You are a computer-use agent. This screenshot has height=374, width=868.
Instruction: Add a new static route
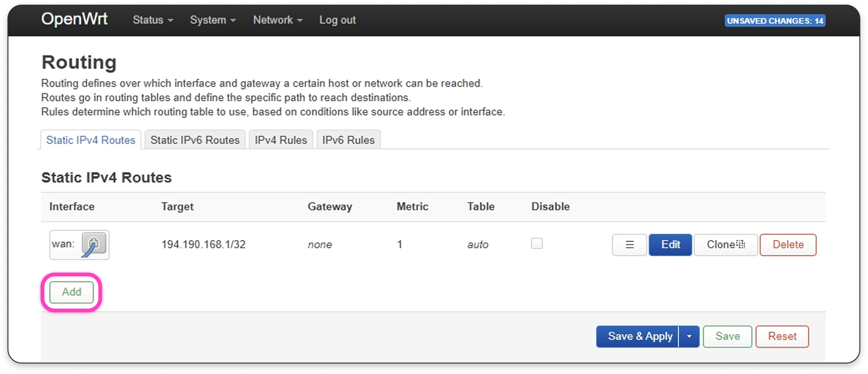[71, 292]
